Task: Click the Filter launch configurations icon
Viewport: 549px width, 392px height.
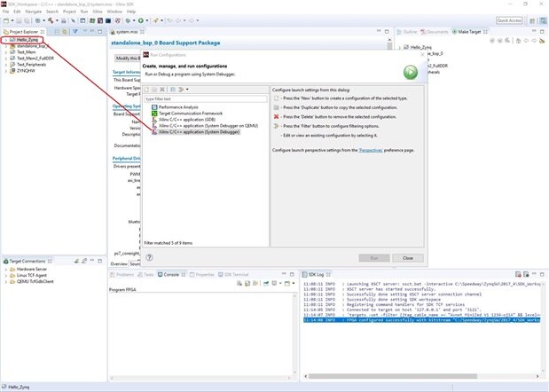Action: (183, 90)
